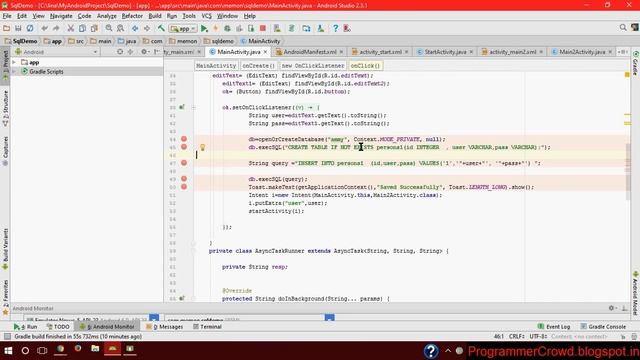
Task: Click the Navigate Forward arrow icon
Action: click(147, 28)
